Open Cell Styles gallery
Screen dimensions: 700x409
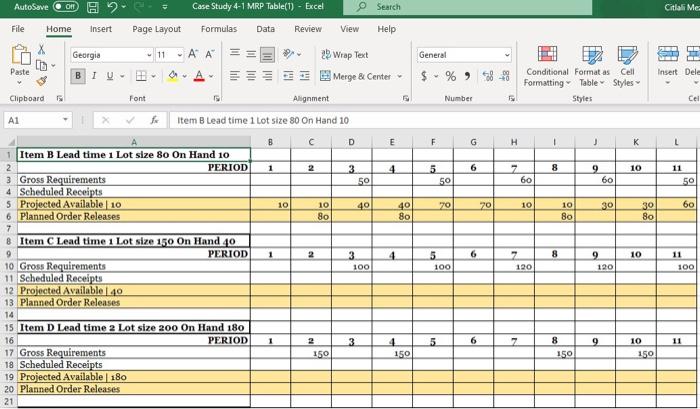[627, 66]
